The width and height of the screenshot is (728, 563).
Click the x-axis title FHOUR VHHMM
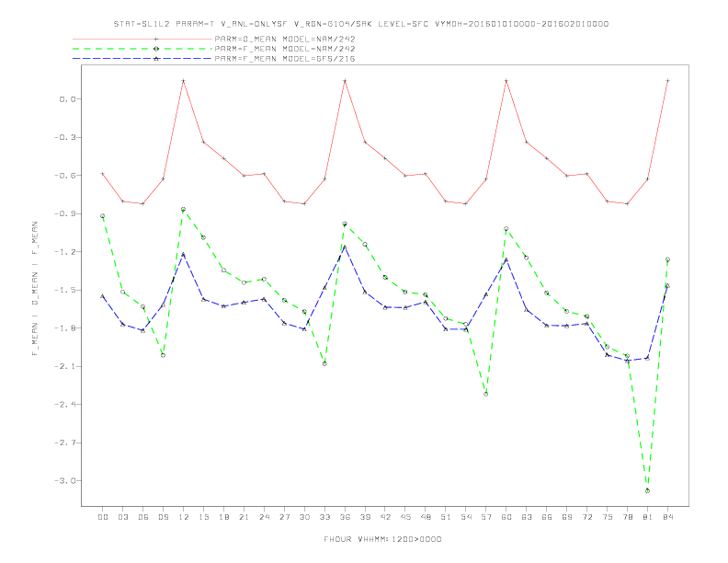coord(382,539)
